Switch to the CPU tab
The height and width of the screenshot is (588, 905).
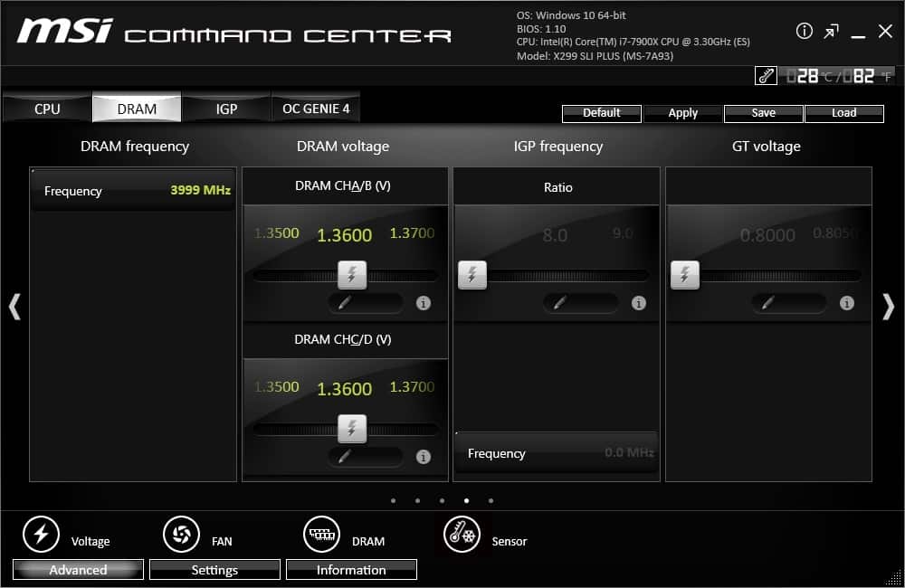coord(47,109)
